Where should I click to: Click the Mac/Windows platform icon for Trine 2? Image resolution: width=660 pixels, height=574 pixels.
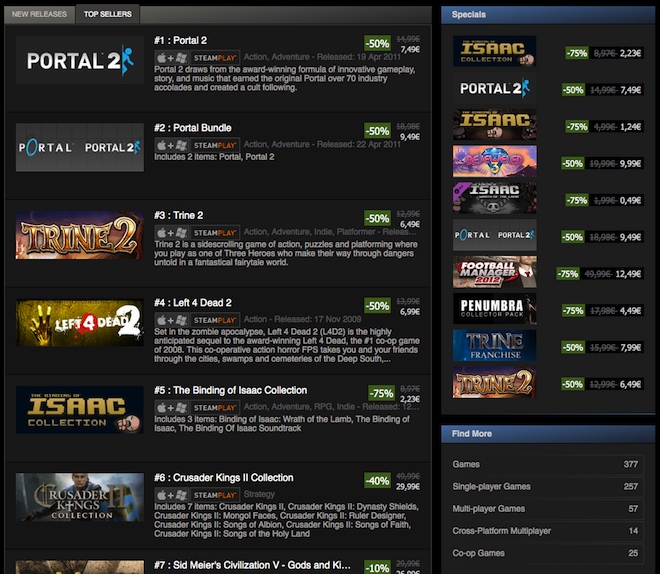pos(172,233)
